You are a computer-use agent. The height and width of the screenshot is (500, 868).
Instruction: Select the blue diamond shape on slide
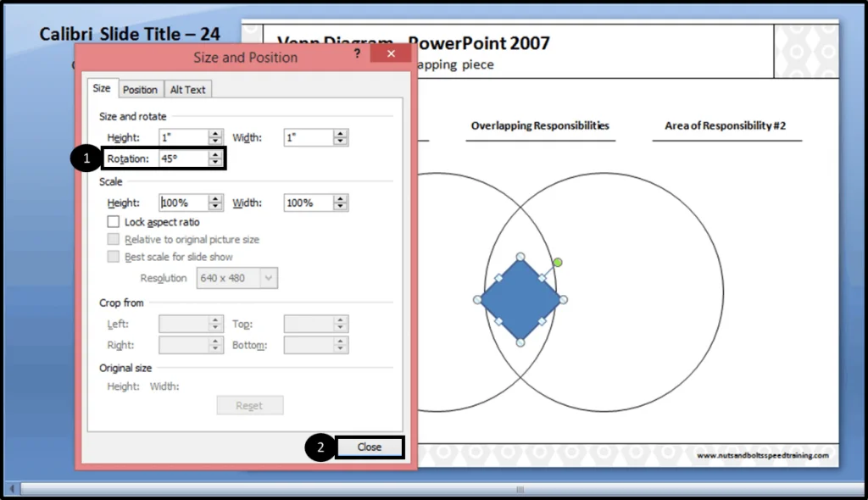point(520,299)
